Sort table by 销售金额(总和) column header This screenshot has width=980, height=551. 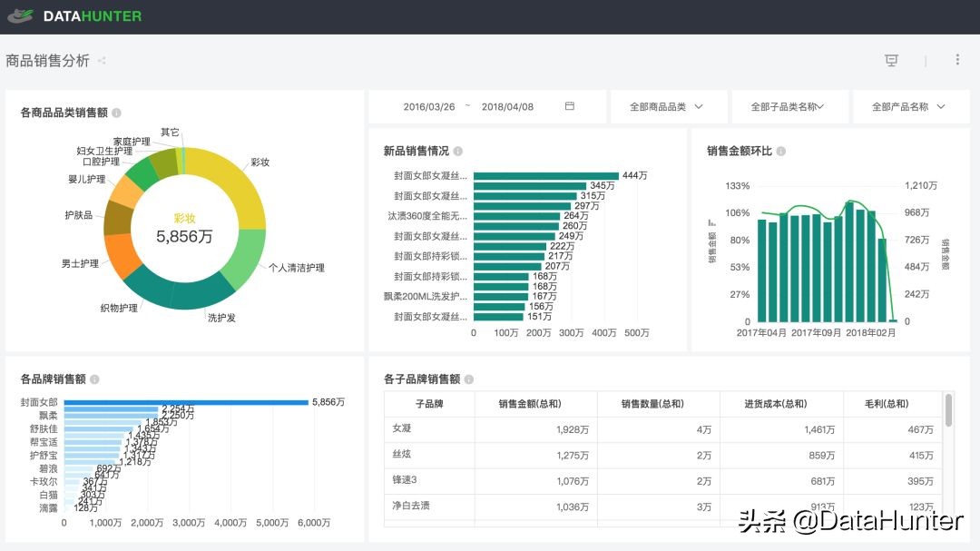tap(535, 404)
